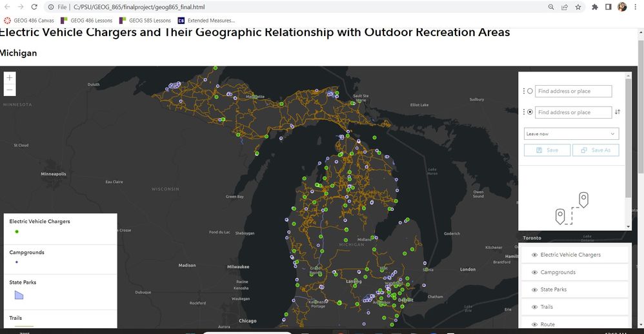Click the Campgrounds legend dot symbol
Image resolution: width=644 pixels, height=334 pixels.
point(16,262)
